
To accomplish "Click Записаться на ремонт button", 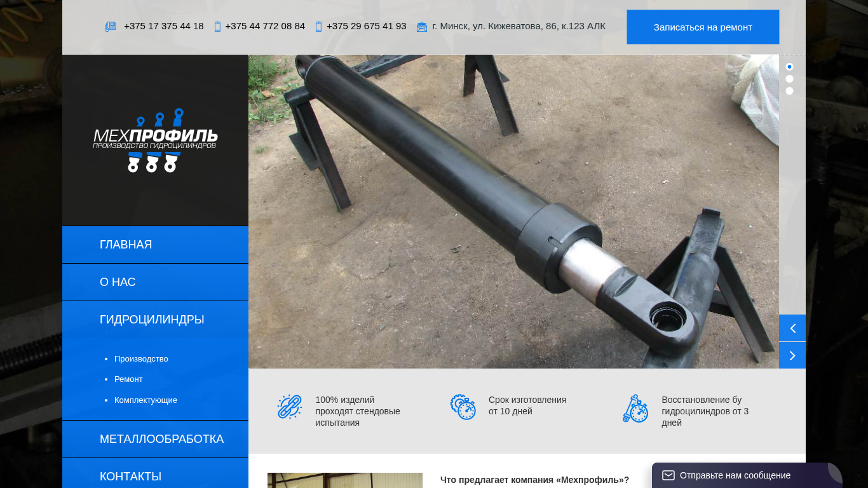I will 703,27.
